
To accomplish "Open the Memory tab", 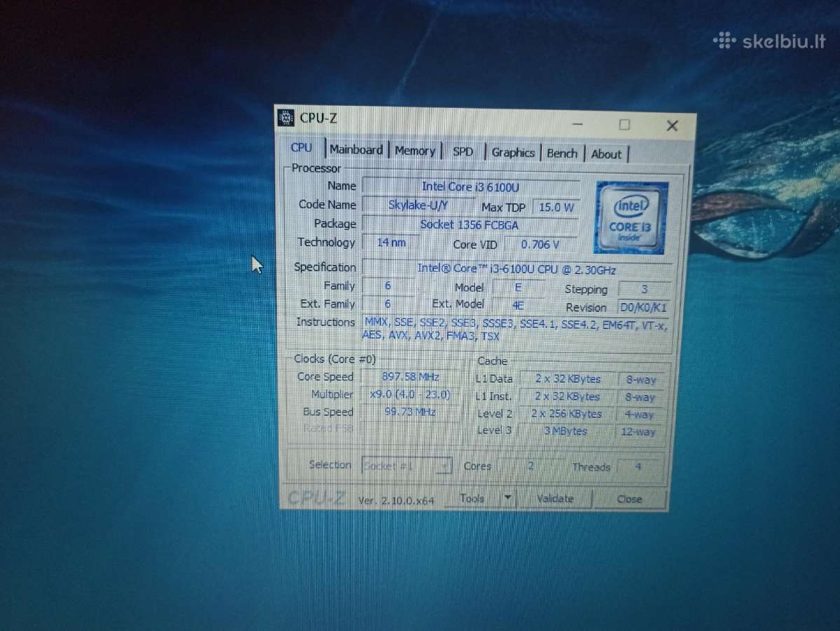I will pos(414,151).
